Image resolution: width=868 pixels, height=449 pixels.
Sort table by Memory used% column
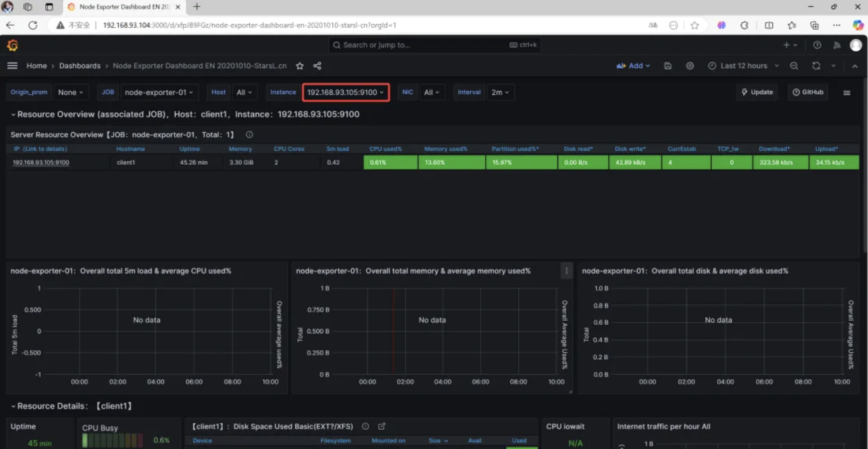[x=446, y=149]
